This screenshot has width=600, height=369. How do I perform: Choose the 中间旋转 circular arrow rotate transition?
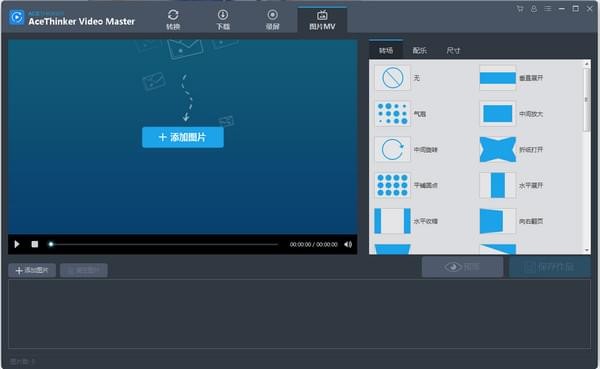[392, 149]
